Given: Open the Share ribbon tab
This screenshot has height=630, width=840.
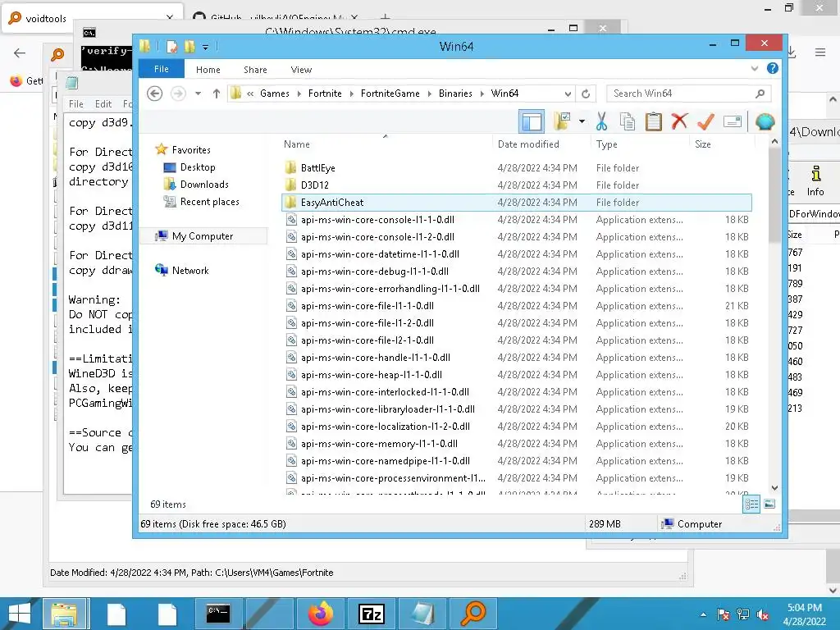Looking at the screenshot, I should [255, 70].
